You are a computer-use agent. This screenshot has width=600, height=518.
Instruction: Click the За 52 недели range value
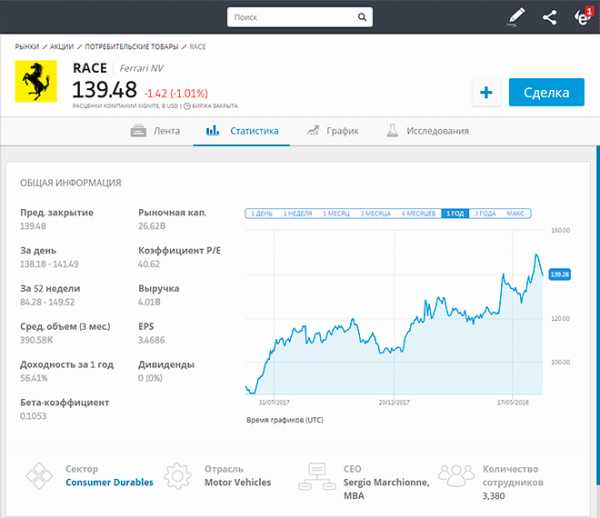click(x=47, y=302)
